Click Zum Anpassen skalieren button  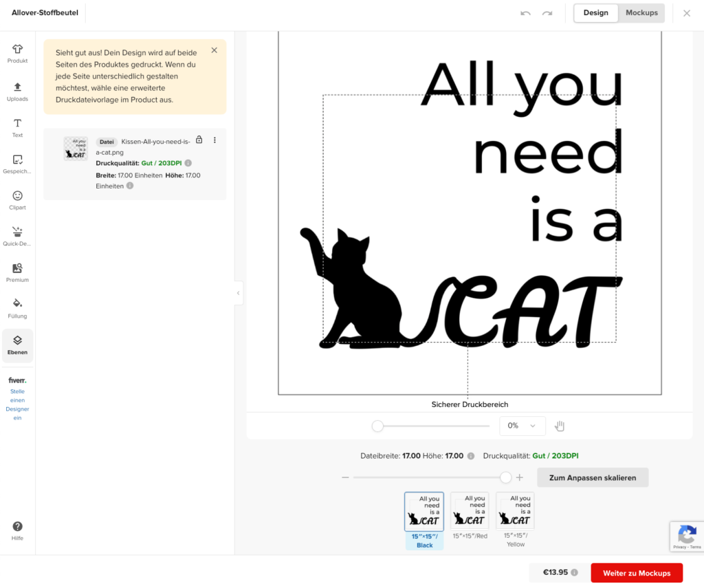[593, 477]
